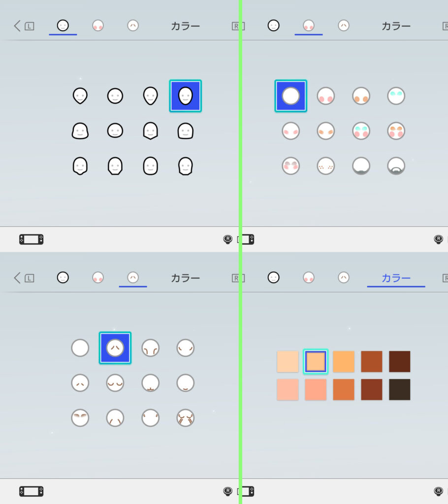Choose the cyan eyeshadow makeup option
The width and height of the screenshot is (448, 504).
(x=396, y=96)
